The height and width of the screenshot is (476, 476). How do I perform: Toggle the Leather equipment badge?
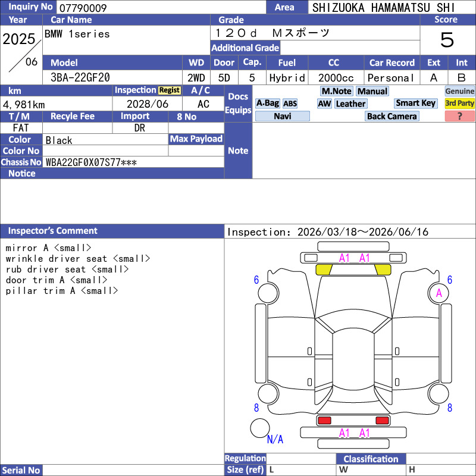click(x=350, y=104)
